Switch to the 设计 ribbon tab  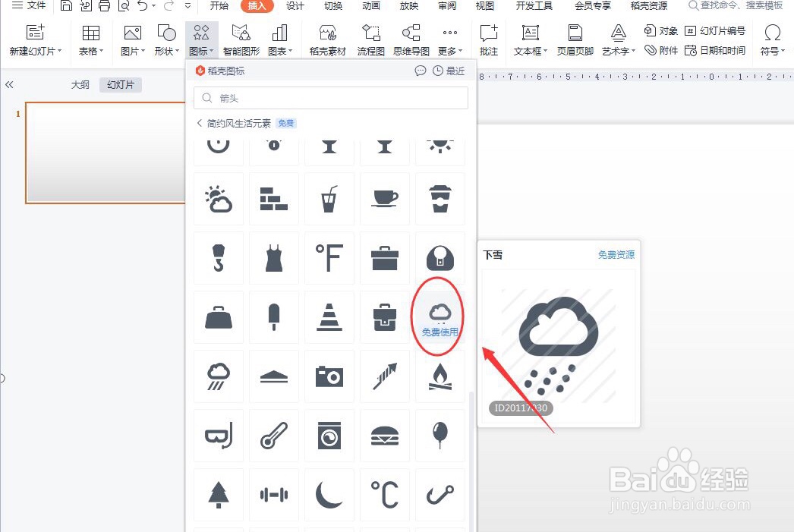point(295,5)
